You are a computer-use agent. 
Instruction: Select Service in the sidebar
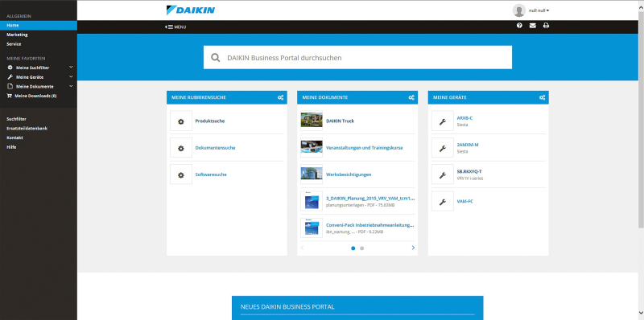coord(14,44)
